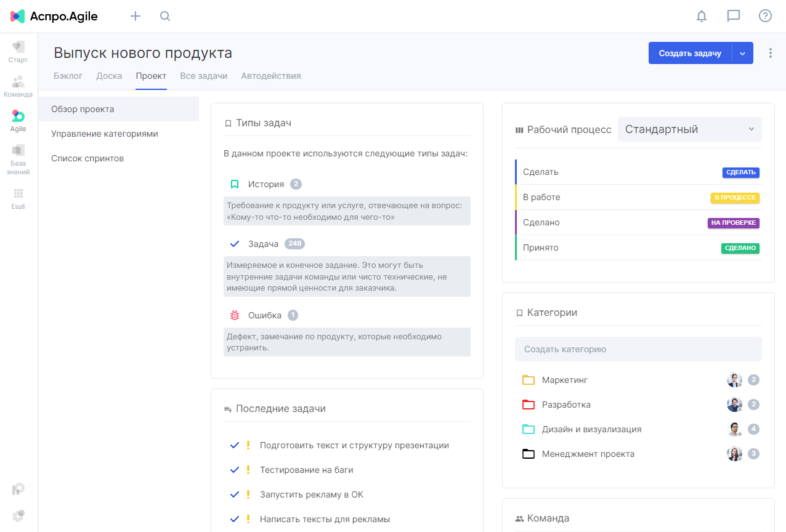Click the Создать категорию input field
Image resolution: width=786 pixels, height=532 pixels.
point(638,349)
